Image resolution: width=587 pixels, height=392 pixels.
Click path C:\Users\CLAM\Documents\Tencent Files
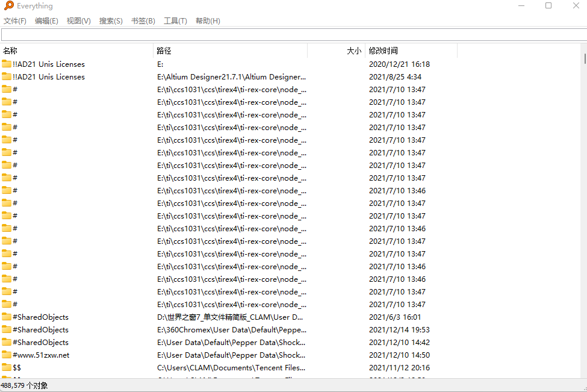(231, 368)
